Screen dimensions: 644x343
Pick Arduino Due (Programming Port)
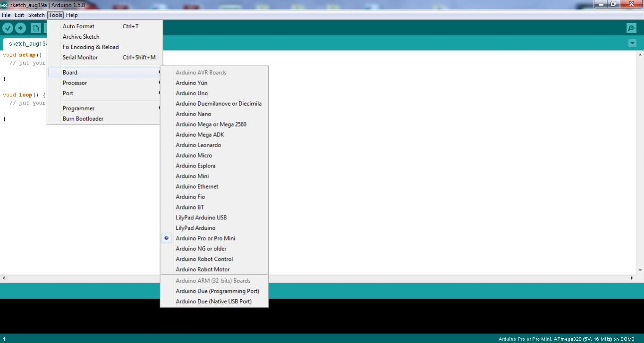(217, 291)
